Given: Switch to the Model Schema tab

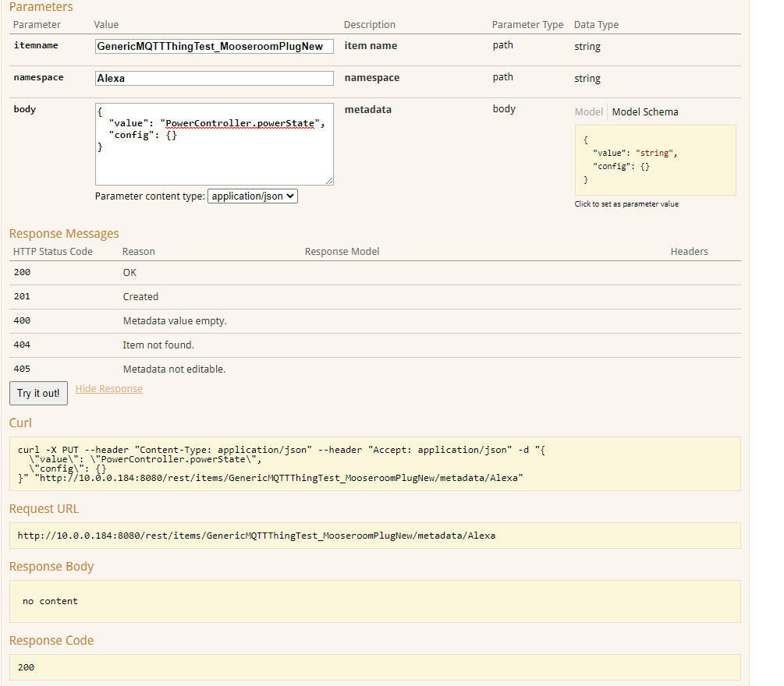Looking at the screenshot, I should click(x=645, y=112).
